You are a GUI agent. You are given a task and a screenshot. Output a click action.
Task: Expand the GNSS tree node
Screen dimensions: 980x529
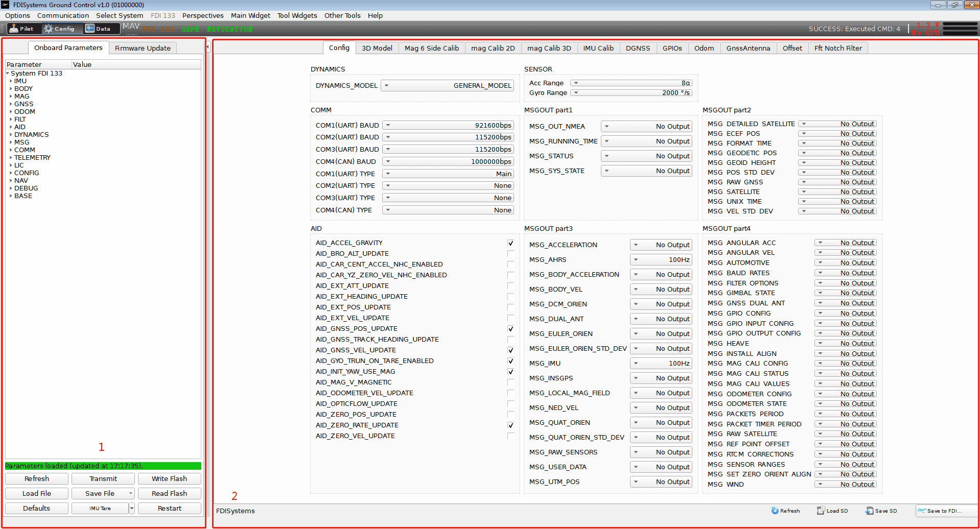point(11,104)
